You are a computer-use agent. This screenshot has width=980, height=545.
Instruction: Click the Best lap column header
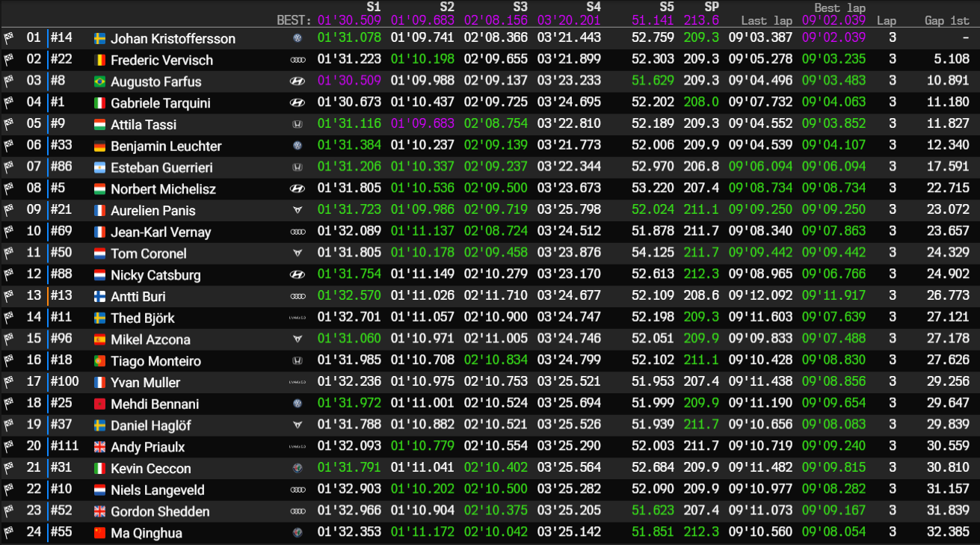(x=839, y=7)
